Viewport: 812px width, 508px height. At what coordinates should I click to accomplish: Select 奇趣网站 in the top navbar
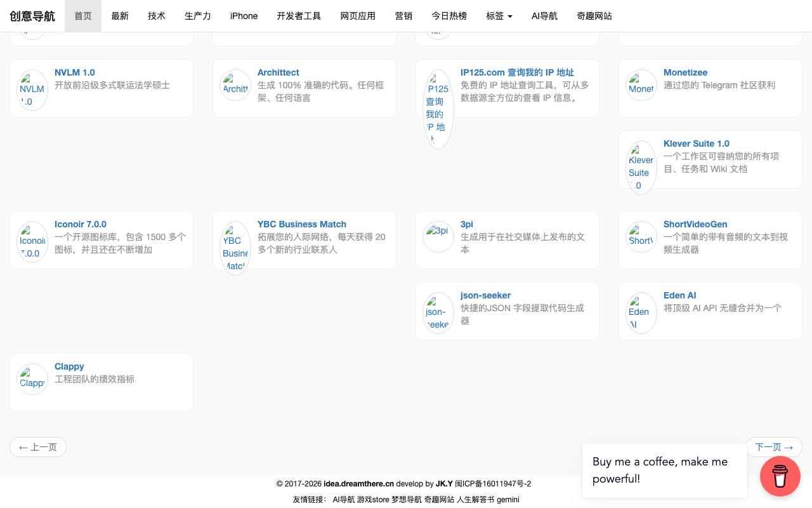tap(594, 16)
